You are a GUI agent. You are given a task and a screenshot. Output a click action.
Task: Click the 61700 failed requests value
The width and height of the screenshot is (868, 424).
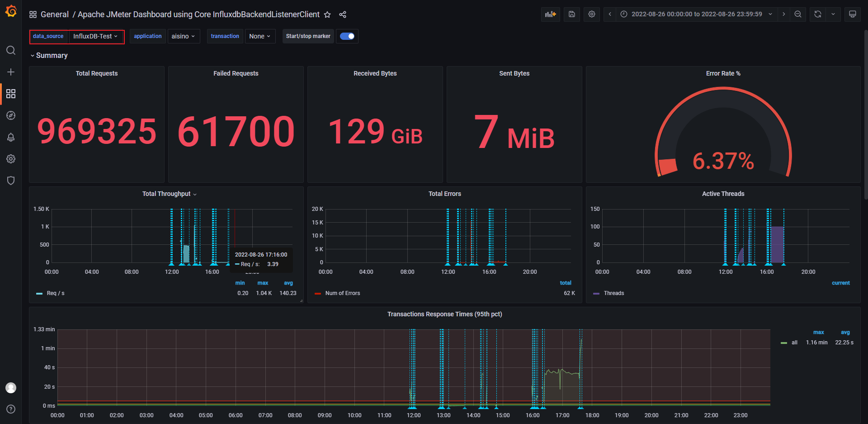tap(236, 132)
